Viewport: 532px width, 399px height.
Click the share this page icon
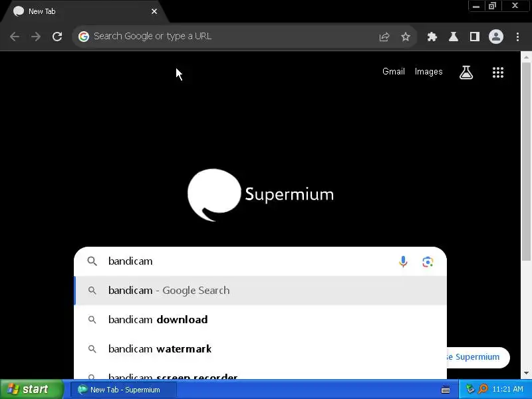(384, 37)
